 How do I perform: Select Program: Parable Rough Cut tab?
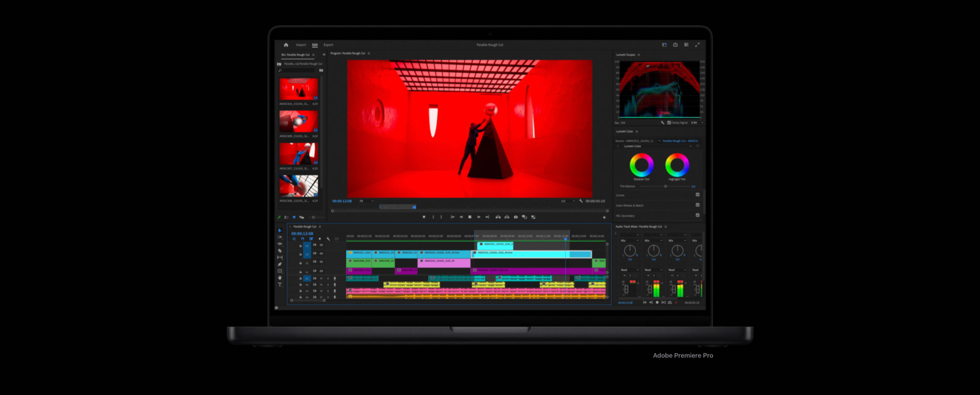348,54
